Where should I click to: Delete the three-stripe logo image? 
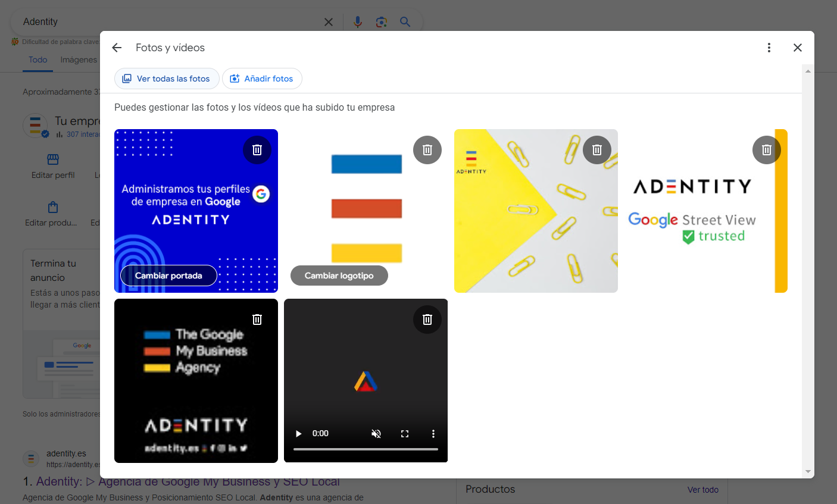(x=427, y=150)
